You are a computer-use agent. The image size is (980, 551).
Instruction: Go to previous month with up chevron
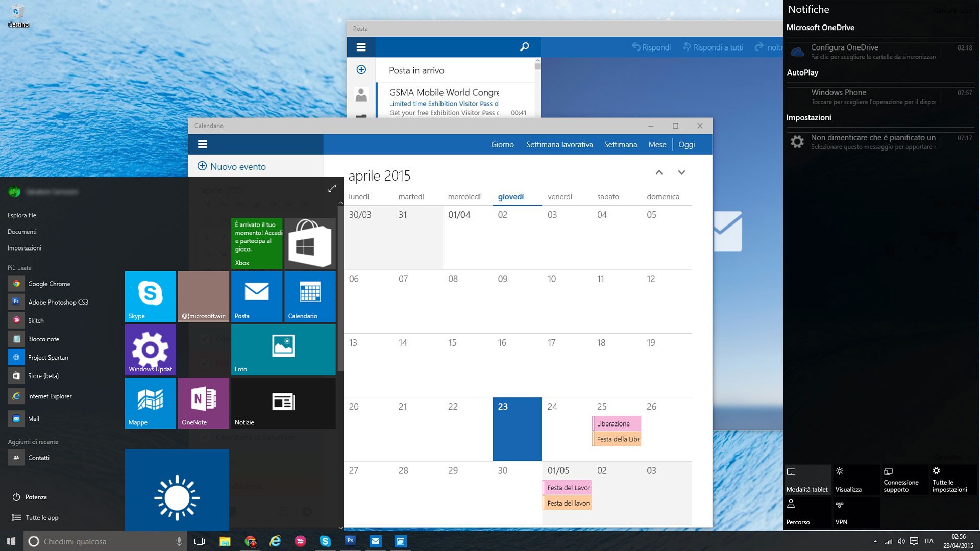point(659,172)
